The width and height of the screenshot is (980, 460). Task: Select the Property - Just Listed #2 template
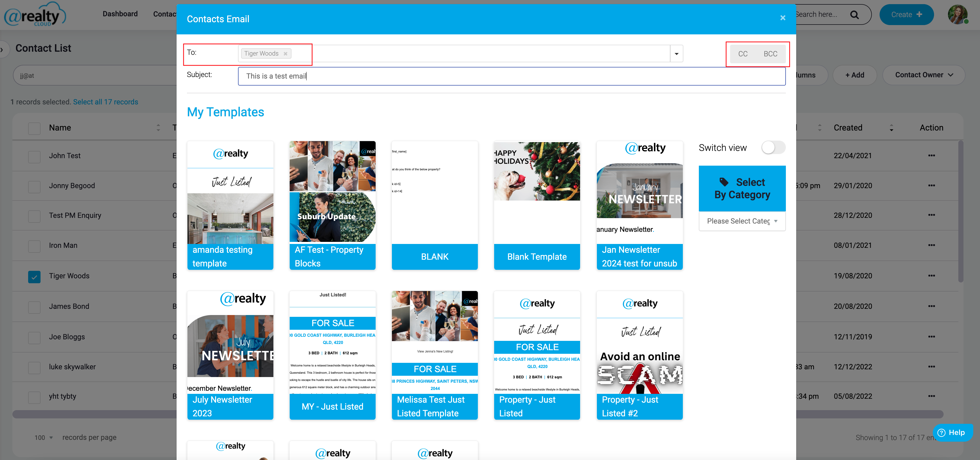pos(639,355)
